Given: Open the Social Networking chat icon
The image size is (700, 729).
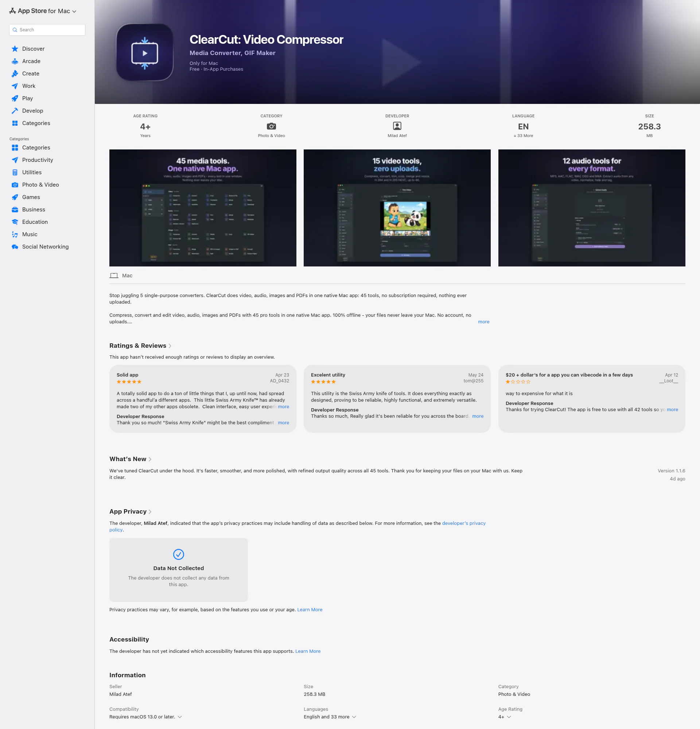Looking at the screenshot, I should point(15,247).
